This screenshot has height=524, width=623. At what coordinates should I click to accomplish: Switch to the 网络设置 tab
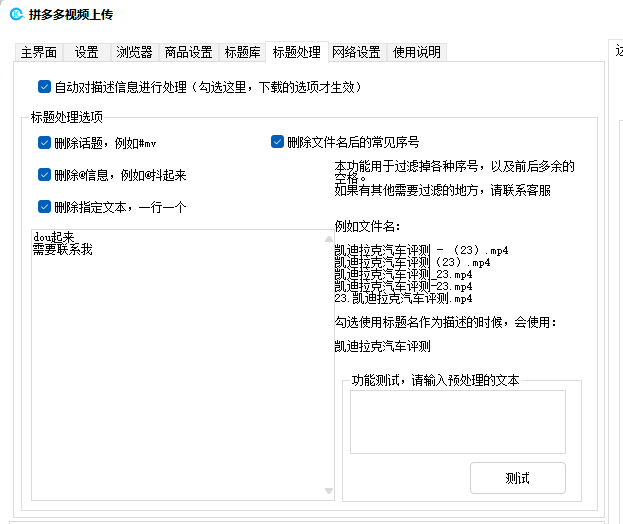click(356, 52)
